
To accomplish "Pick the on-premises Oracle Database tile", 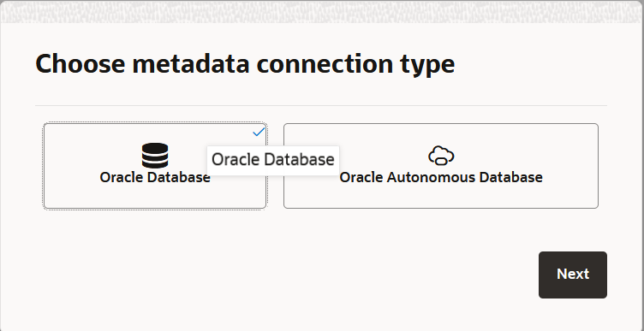I will [x=155, y=166].
